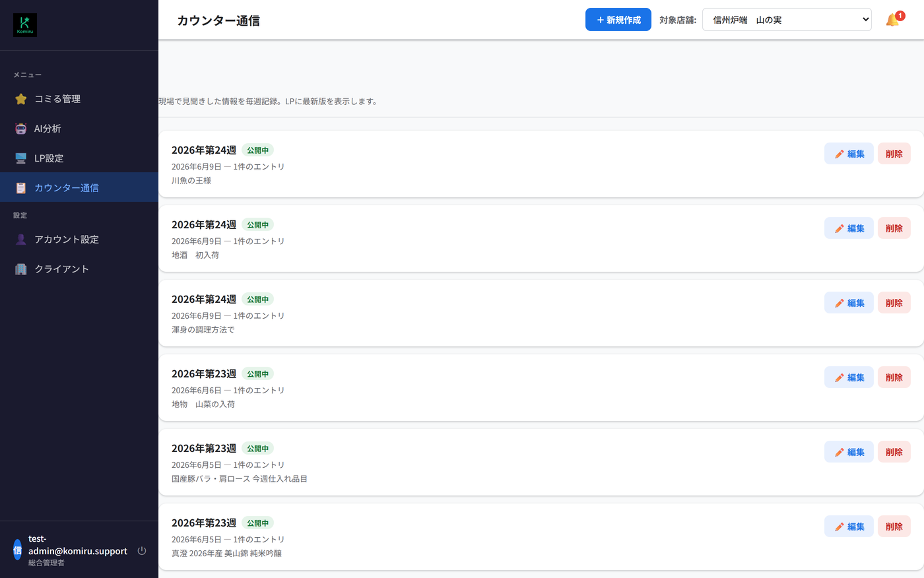Click the 川魚の王様 text
This screenshot has width=924, height=578.
(x=191, y=181)
